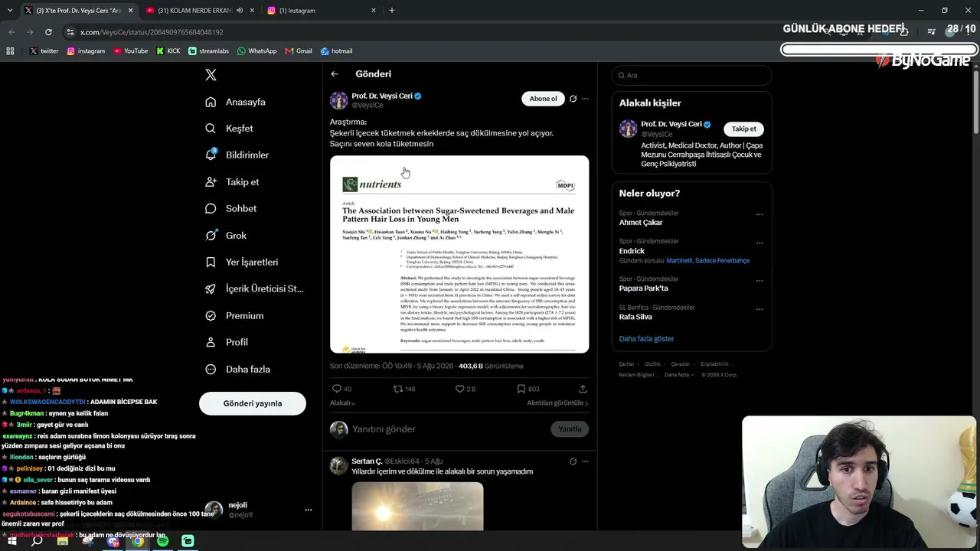Open options for the Rafa Silva trend
The image size is (980, 551).
point(759,309)
